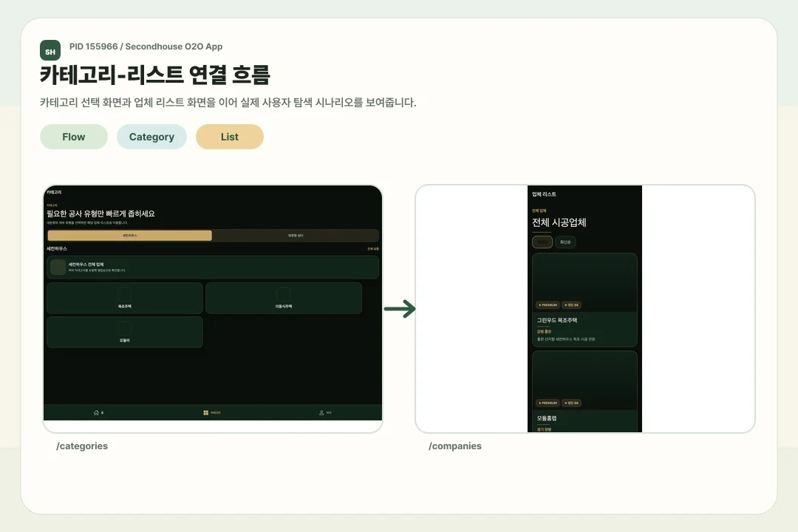Click the 카테고리-리스트 연결 흐름 title
798x532 pixels.
(x=154, y=75)
